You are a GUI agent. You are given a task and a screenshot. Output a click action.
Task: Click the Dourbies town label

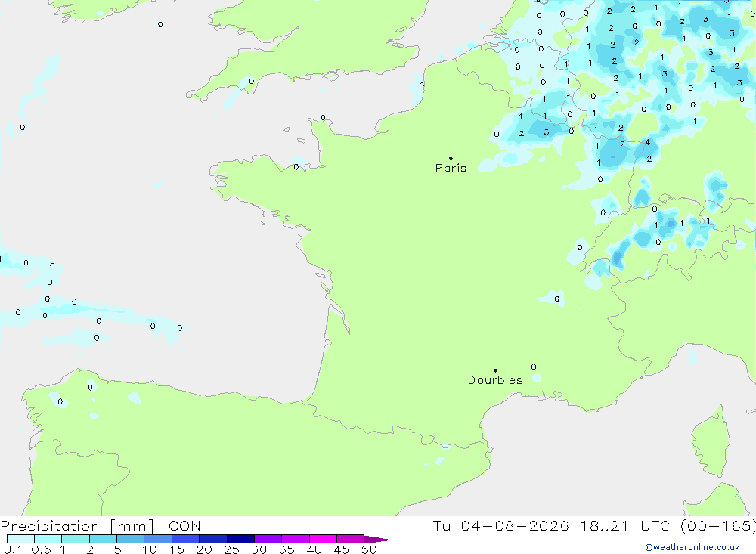(495, 380)
